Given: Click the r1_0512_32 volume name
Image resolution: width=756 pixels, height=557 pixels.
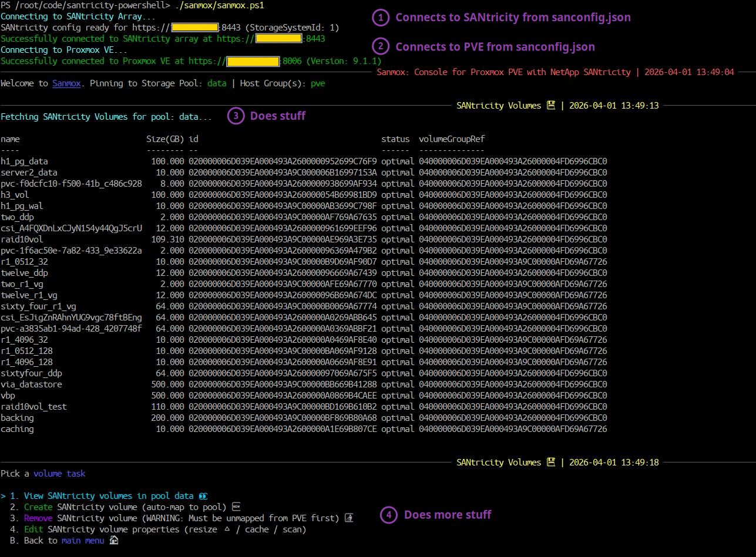Looking at the screenshot, I should [x=24, y=262].
